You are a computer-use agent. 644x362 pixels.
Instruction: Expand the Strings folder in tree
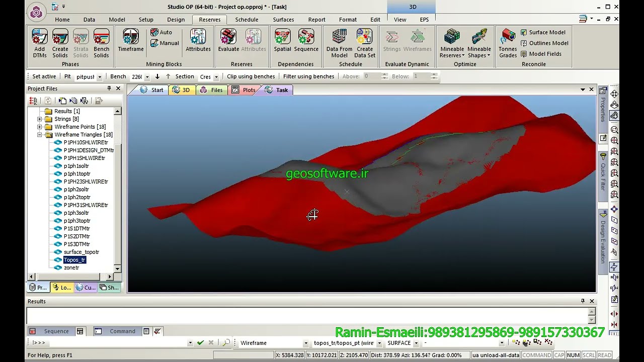pyautogui.click(x=40, y=119)
